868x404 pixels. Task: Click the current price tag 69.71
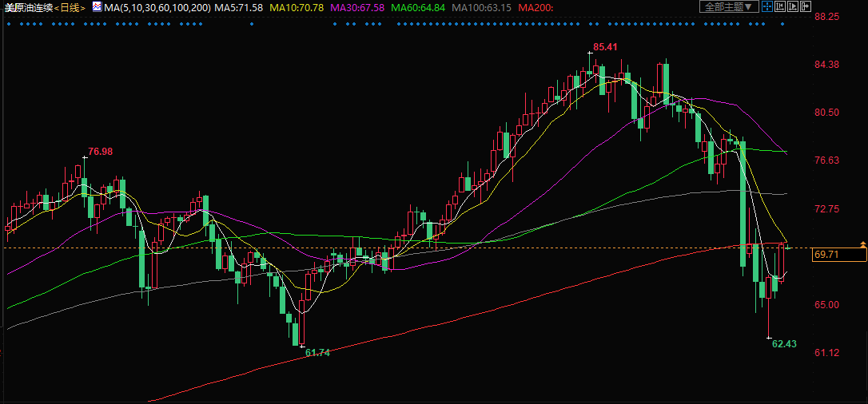coord(838,255)
